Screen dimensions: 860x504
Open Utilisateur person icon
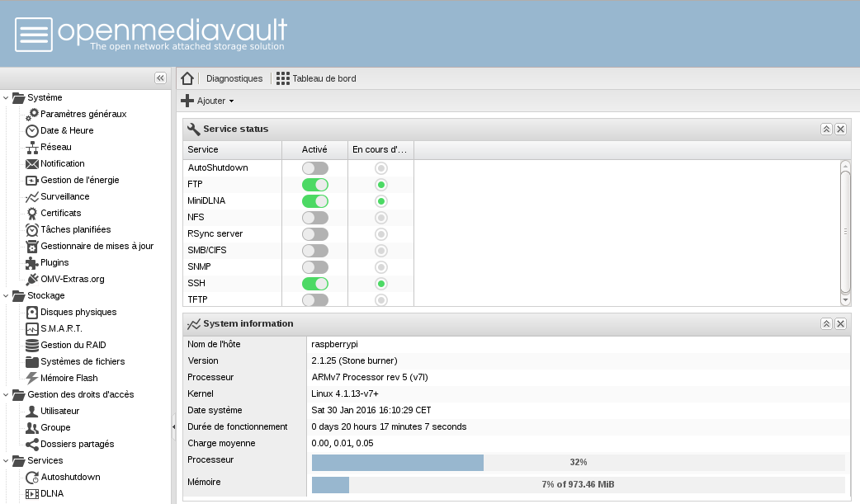pyautogui.click(x=32, y=411)
